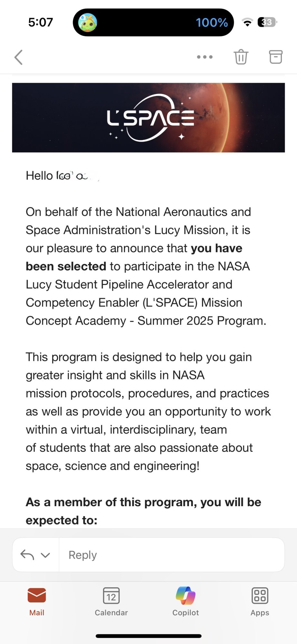Tap the back arrow to return to inbox
The image size is (297, 644).
[19, 57]
